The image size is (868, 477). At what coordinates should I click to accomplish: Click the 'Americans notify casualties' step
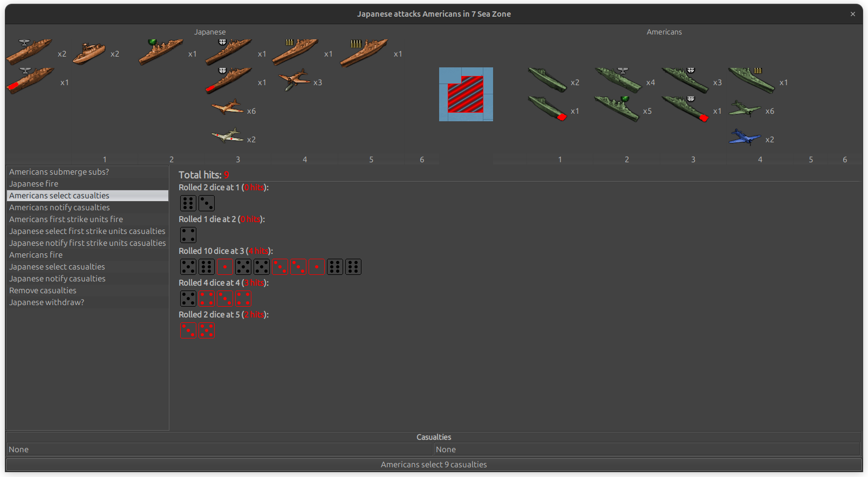click(x=87, y=208)
